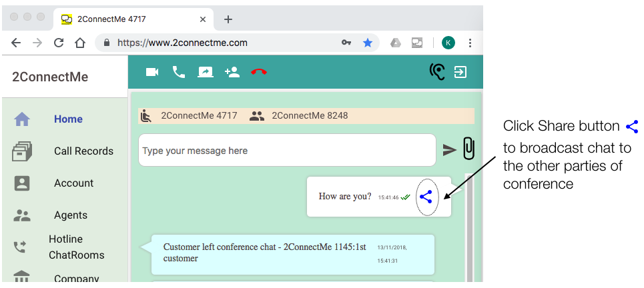
Task: Open the K profile avatar
Action: tap(448, 43)
